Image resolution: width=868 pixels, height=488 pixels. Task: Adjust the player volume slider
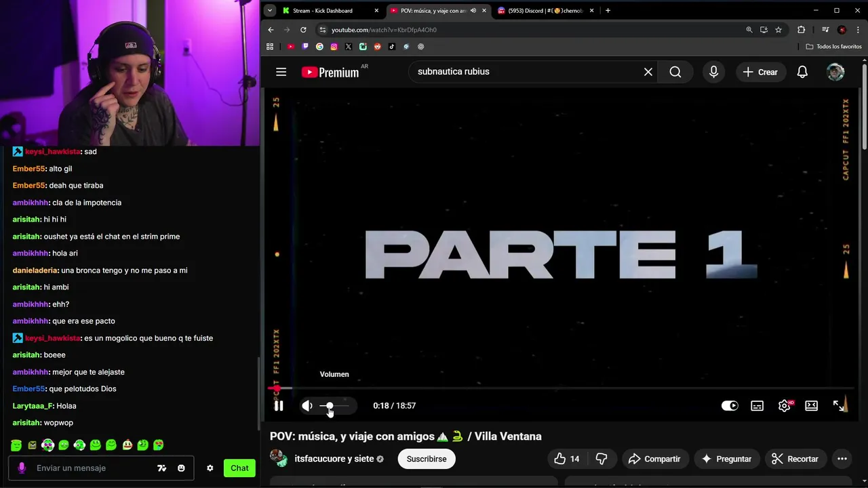(334, 405)
